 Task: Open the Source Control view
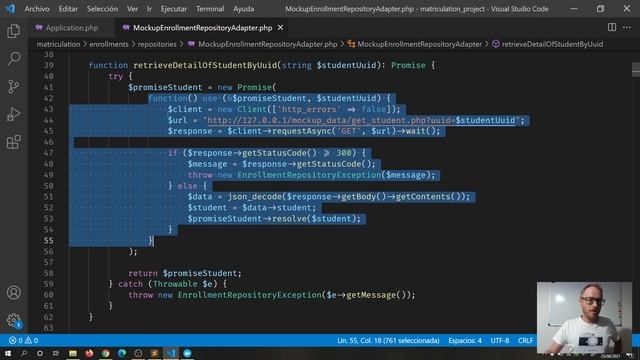pyautogui.click(x=13, y=87)
